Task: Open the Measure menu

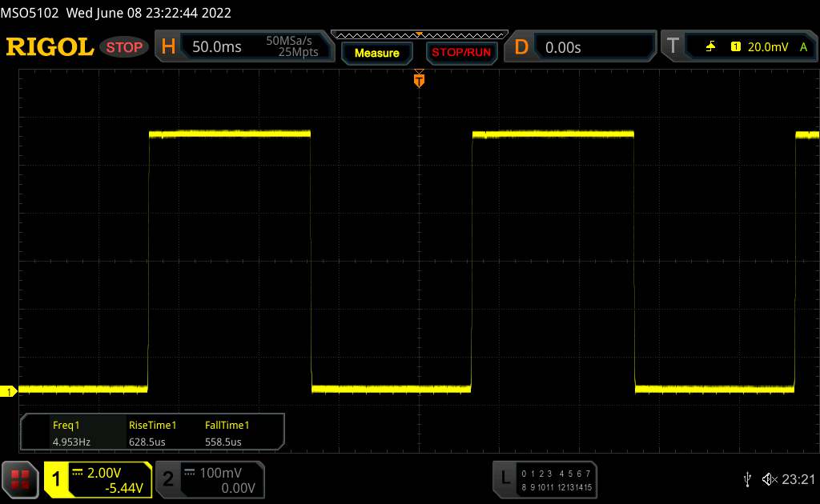Action: coord(376,53)
